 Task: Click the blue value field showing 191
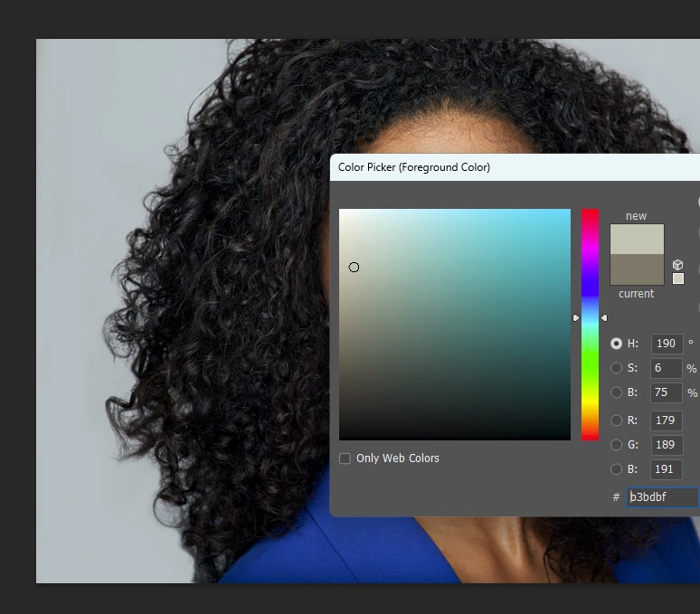667,469
